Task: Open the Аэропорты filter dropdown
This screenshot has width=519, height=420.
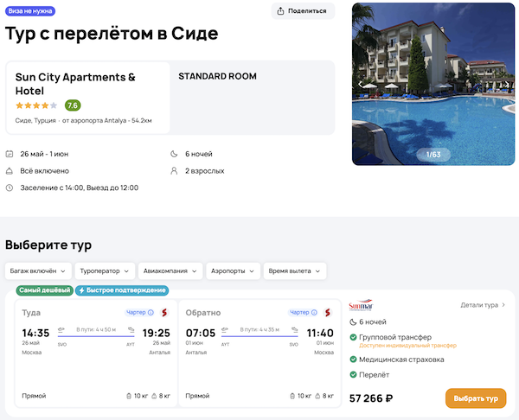Action: (234, 270)
